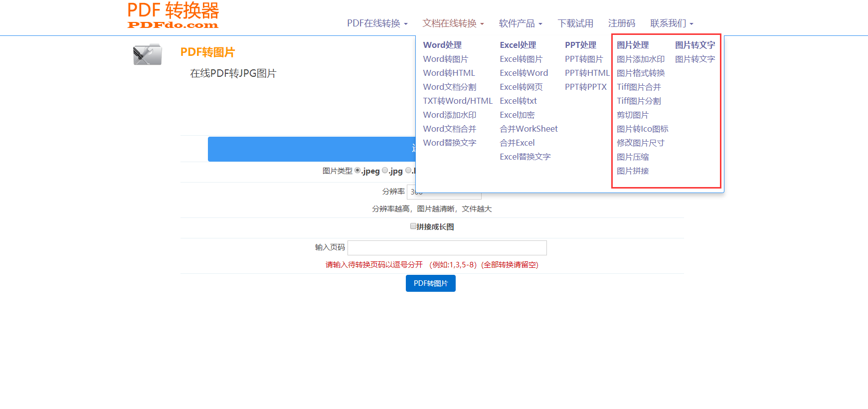Enable the 拼接成长图 checkbox
868x409 pixels.
(413, 226)
